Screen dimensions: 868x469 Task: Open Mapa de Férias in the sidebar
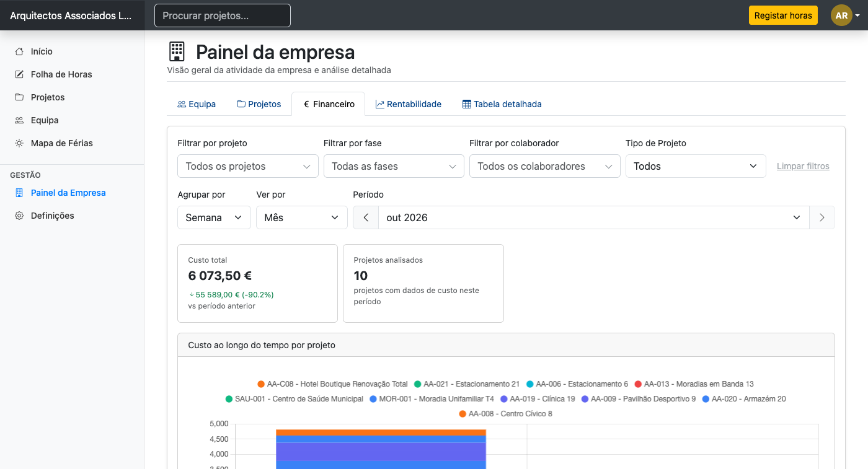[x=72, y=143]
